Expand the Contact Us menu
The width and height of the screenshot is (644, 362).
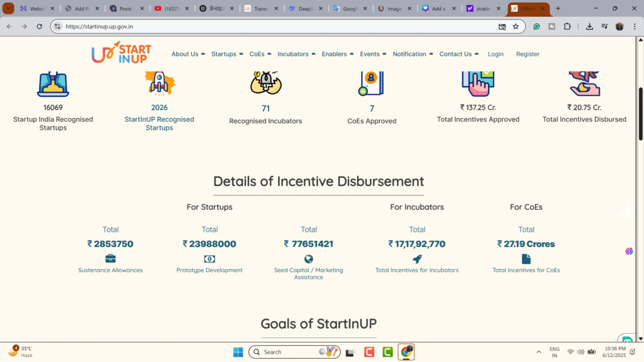[458, 54]
